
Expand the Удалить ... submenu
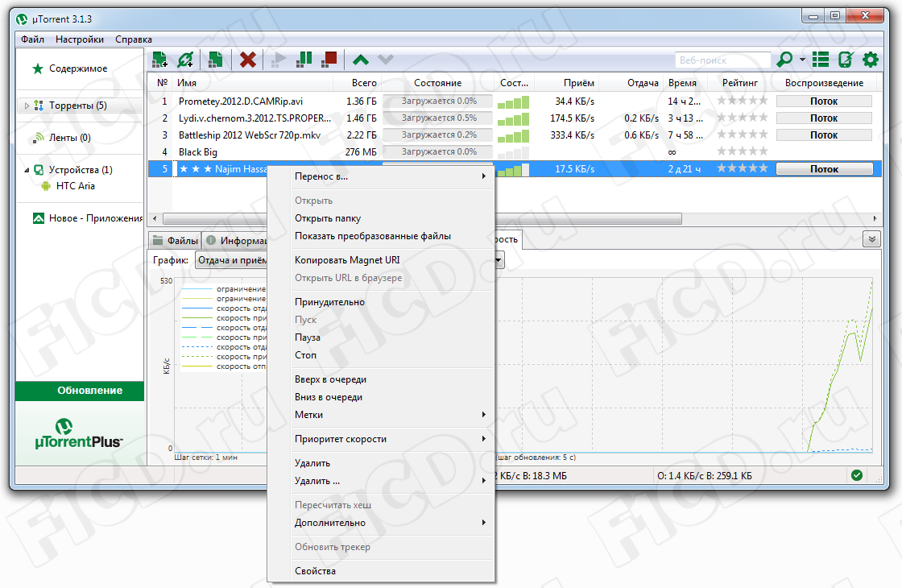(381, 481)
